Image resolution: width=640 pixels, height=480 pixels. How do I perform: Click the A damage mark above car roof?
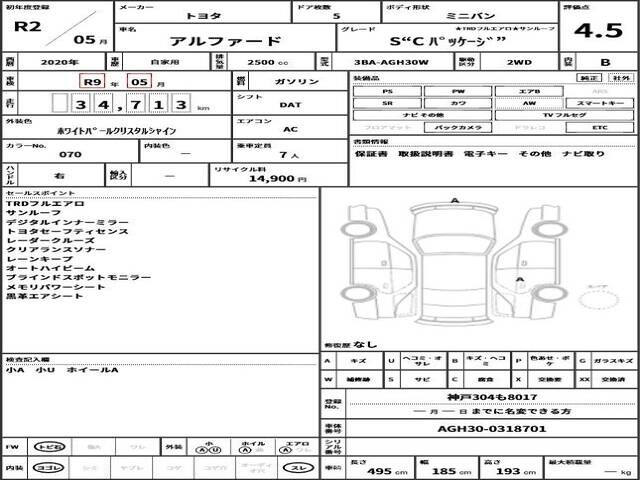tap(456, 201)
